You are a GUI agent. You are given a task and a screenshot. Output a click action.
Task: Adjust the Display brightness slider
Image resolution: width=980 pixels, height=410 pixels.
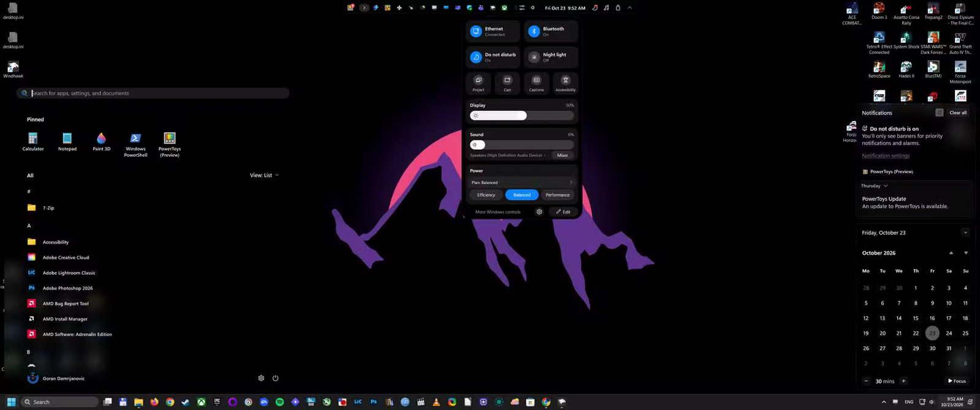(x=522, y=116)
